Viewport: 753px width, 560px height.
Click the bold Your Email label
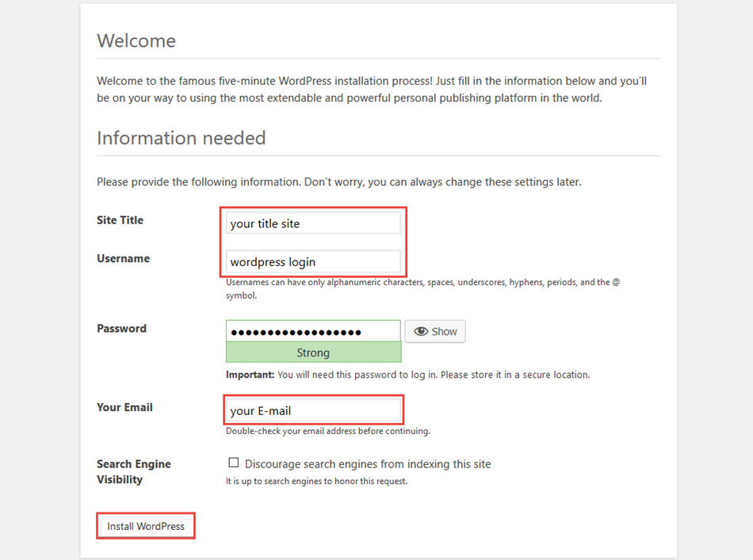tap(124, 407)
